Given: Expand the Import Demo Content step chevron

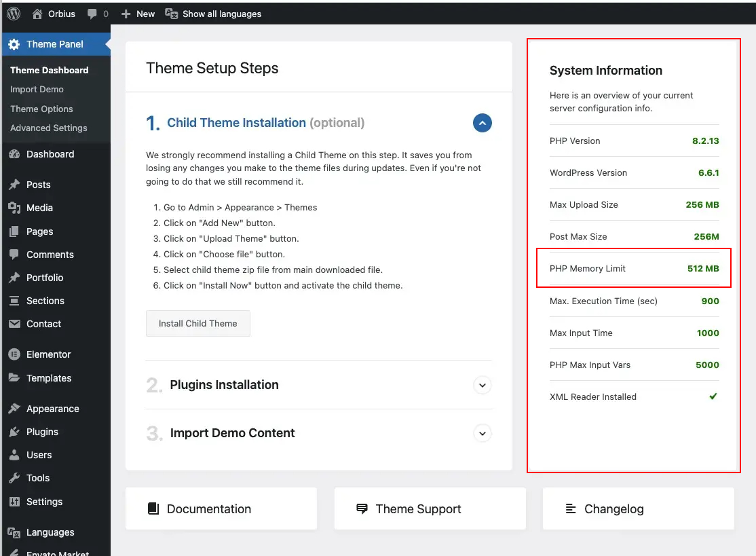Looking at the screenshot, I should [482, 434].
